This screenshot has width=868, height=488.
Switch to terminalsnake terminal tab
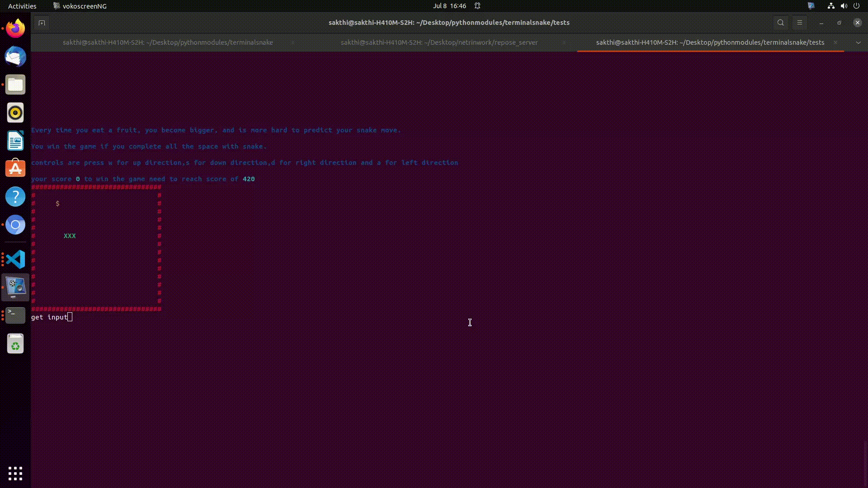coord(168,42)
